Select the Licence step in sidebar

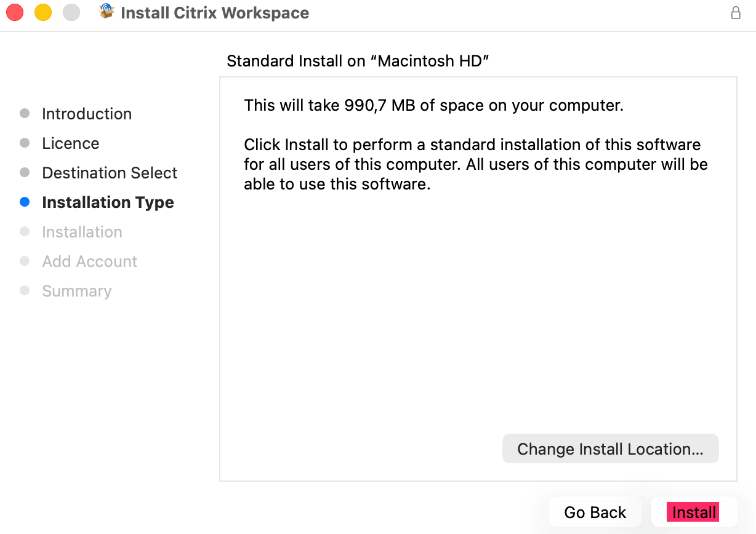[71, 143]
